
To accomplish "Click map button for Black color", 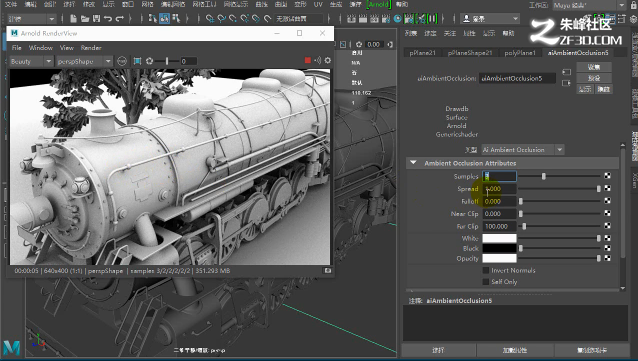I will click(607, 248).
